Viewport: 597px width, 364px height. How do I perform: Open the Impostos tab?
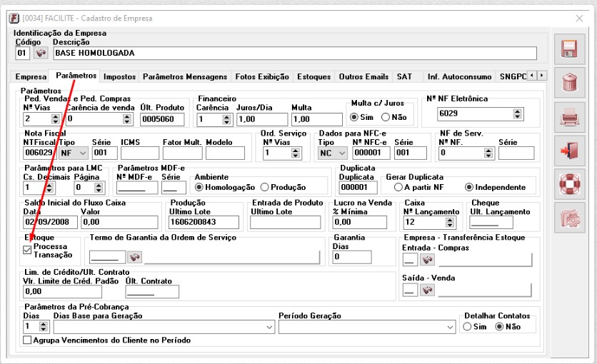click(119, 77)
